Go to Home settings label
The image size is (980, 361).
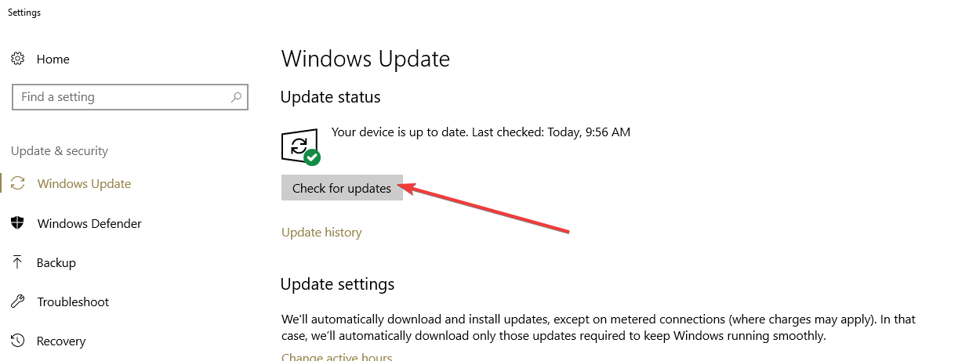[53, 60]
